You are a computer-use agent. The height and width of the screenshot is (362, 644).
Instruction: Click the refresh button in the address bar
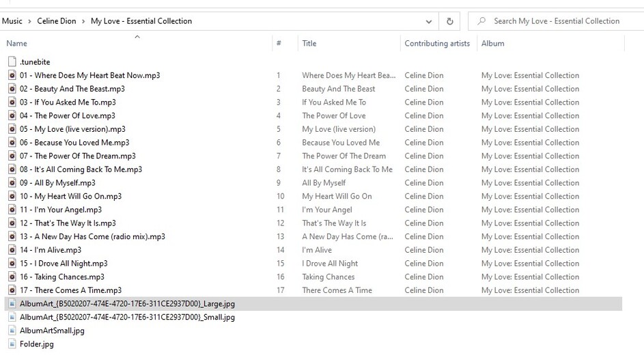pos(450,21)
